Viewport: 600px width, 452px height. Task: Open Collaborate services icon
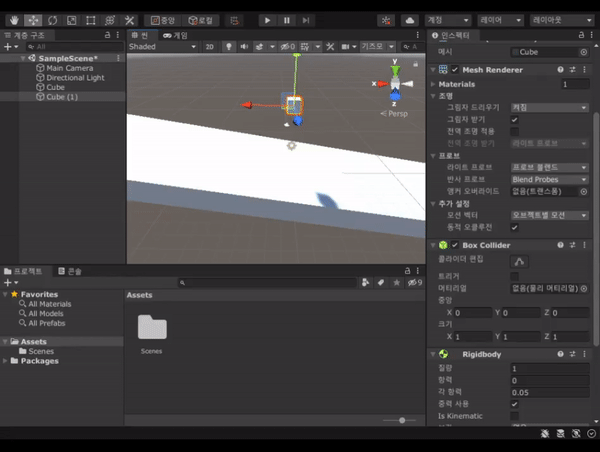pos(386,20)
